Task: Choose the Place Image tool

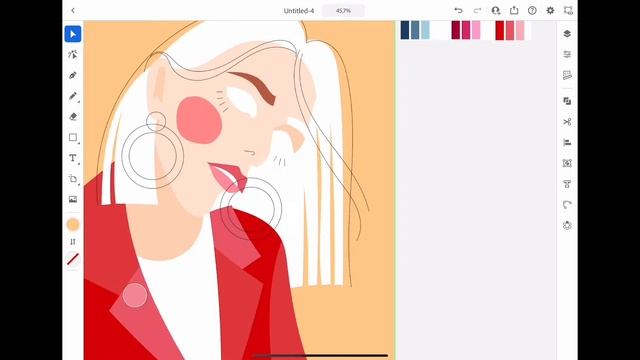Action: point(73,199)
